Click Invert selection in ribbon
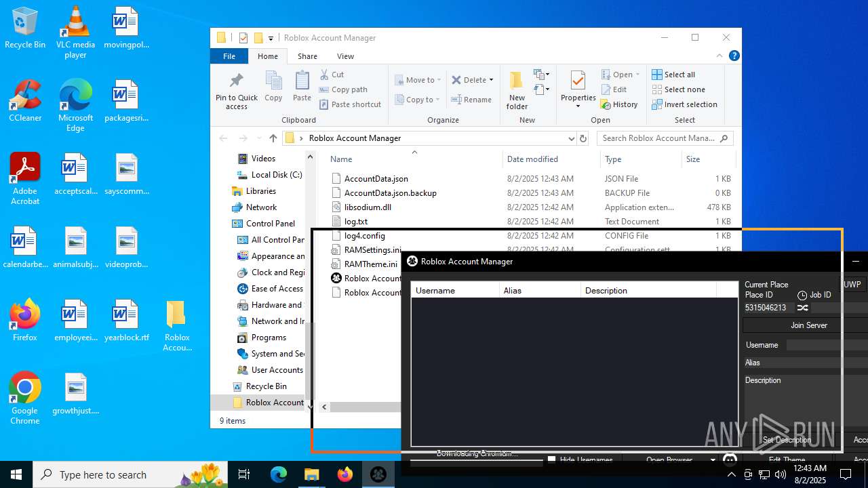The height and width of the screenshot is (488, 868). tap(684, 104)
